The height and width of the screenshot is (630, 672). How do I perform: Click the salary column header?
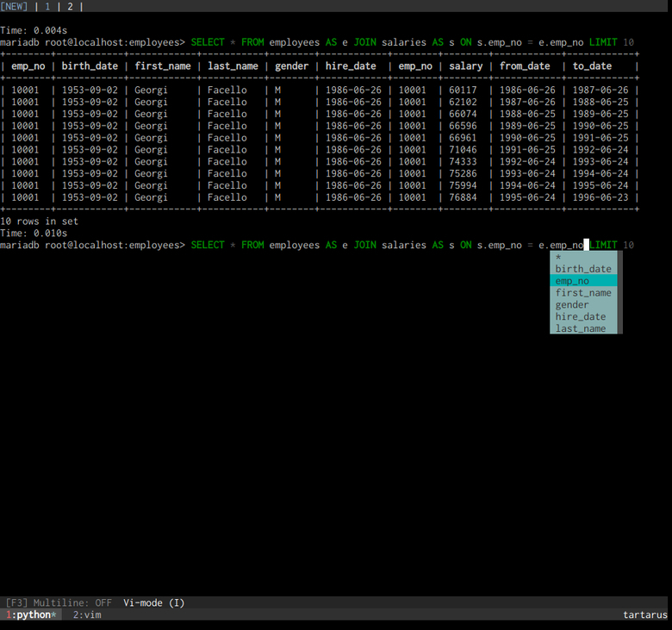pos(465,66)
